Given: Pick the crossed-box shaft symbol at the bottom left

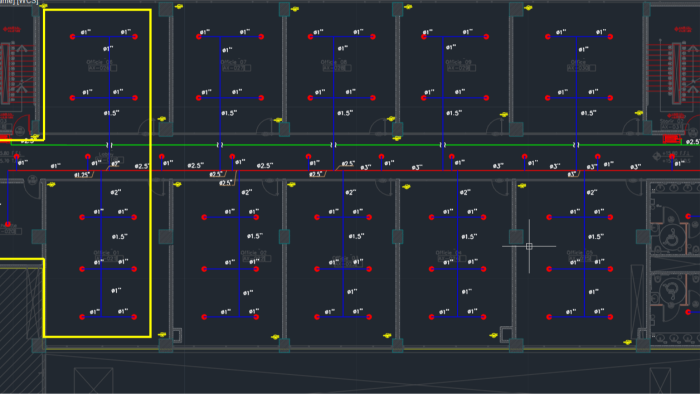Looking at the screenshot, I should coord(93,380).
